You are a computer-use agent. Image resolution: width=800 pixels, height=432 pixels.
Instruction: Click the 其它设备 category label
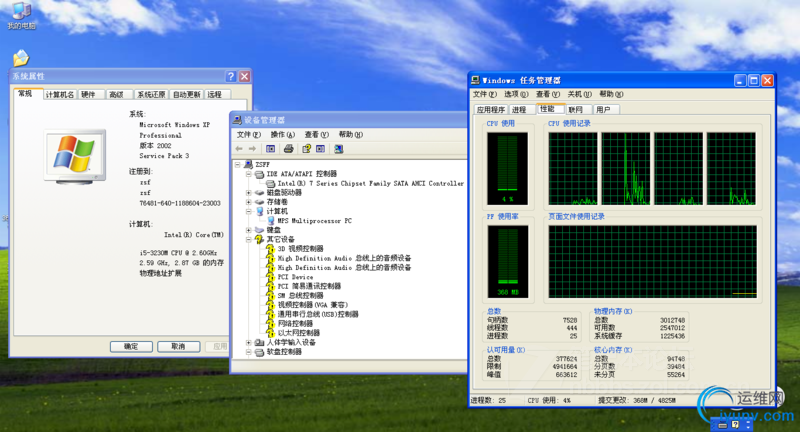[x=281, y=239]
